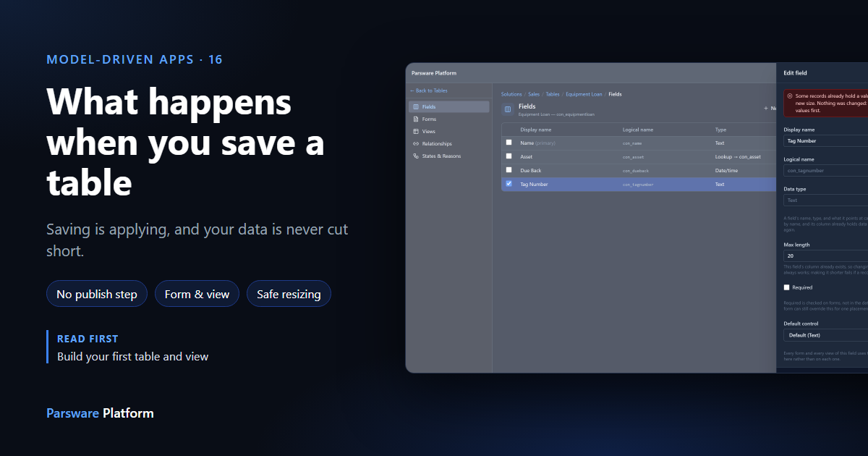Click the Date/time type cell
This screenshot has height=456, width=868.
click(x=727, y=171)
